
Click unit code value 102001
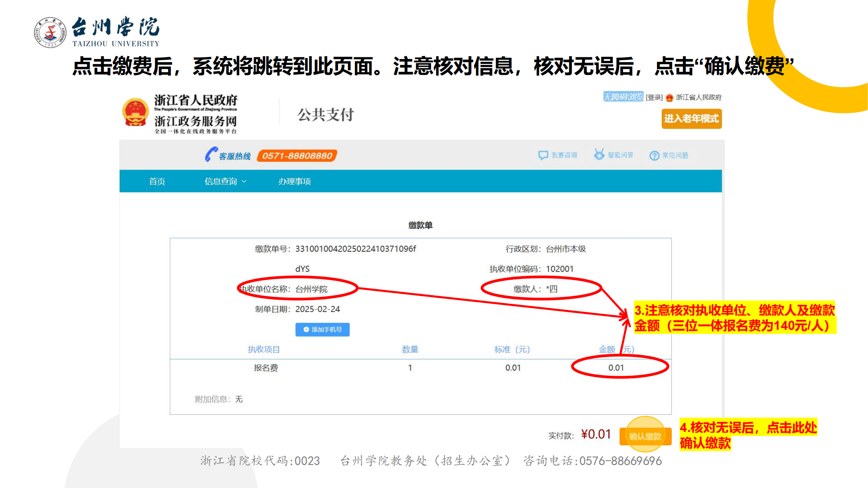(x=560, y=269)
